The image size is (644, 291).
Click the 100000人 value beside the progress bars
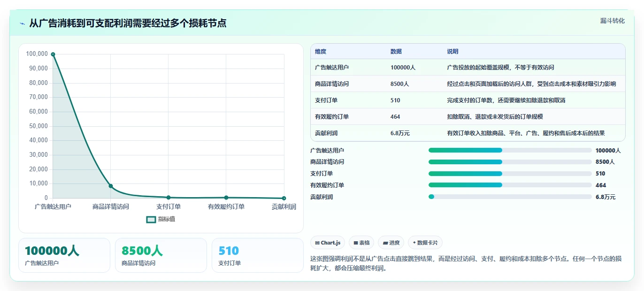[x=608, y=151]
